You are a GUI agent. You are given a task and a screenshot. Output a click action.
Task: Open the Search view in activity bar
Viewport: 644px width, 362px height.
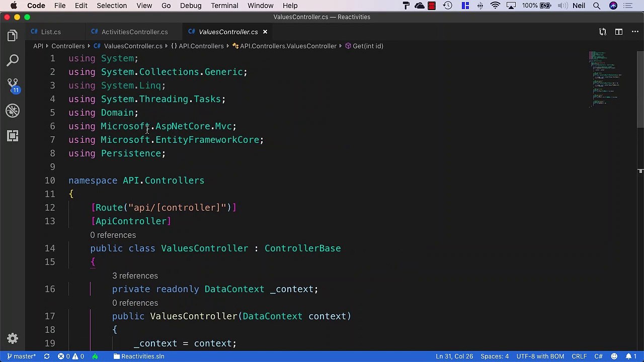point(13,61)
